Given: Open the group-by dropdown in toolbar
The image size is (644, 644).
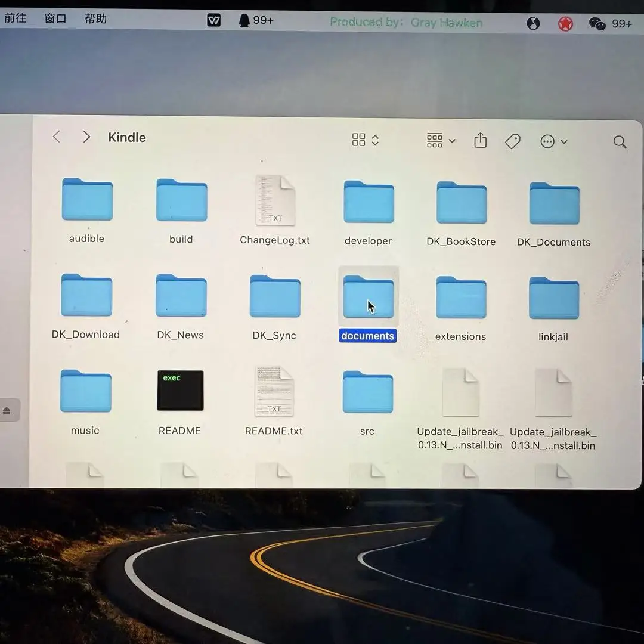Looking at the screenshot, I should (441, 141).
